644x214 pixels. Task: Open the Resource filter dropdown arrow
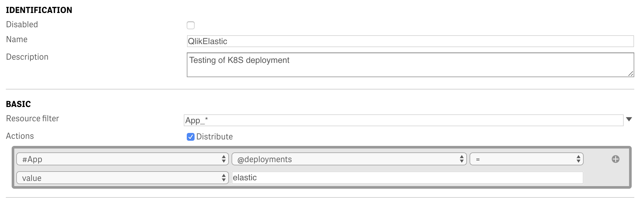pos(629,119)
